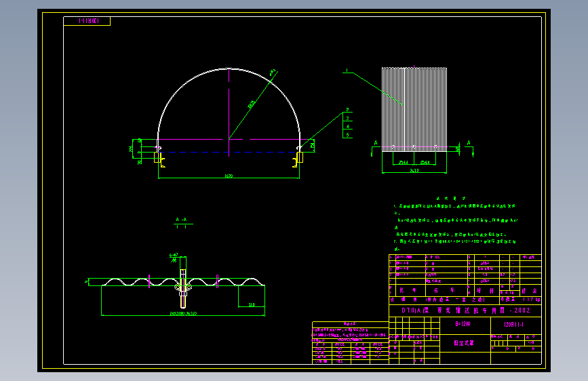Click the radius dimension text on the arch leader

click(x=251, y=104)
